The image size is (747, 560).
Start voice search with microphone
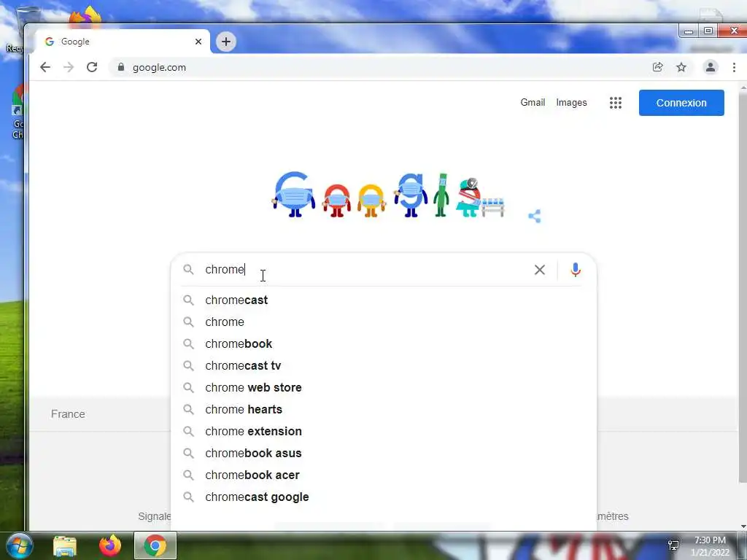click(576, 270)
